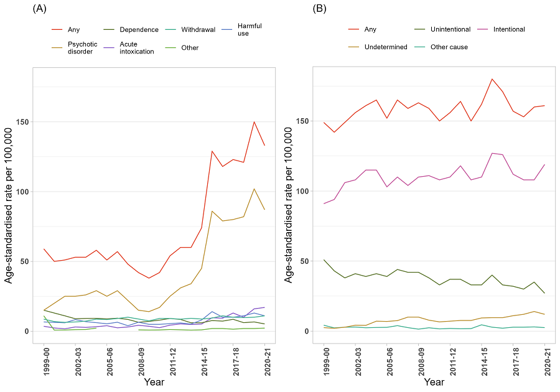Click the 'Psychotic disorder' legend swatch
This screenshot has height=392, width=560.
click(x=57, y=48)
